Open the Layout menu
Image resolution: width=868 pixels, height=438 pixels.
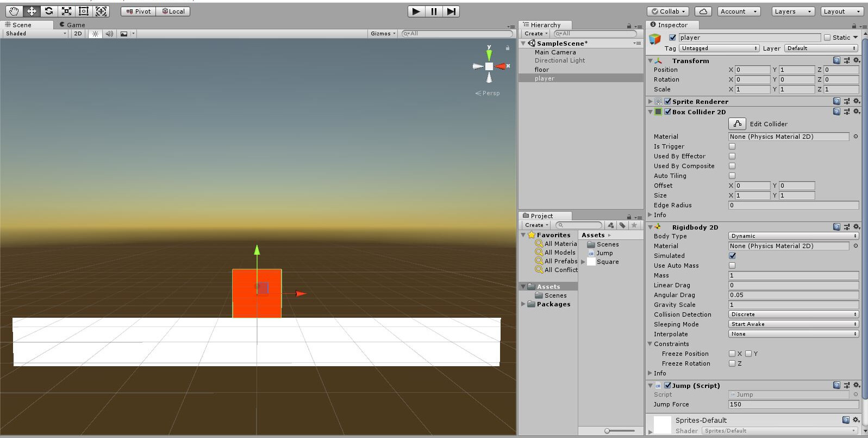[x=842, y=11]
